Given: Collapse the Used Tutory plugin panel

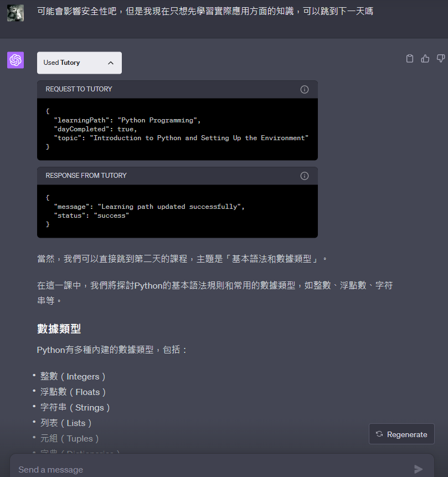Looking at the screenshot, I should pyautogui.click(x=79, y=63).
